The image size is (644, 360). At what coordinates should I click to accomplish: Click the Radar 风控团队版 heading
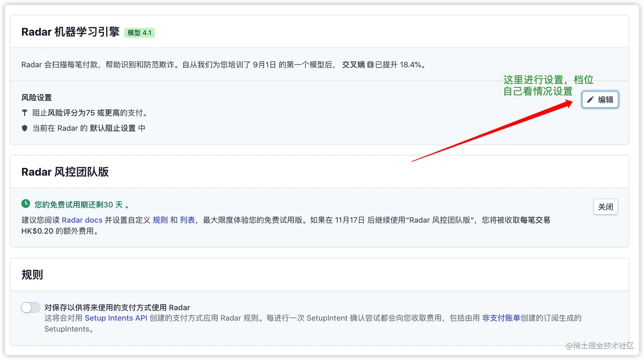point(65,172)
